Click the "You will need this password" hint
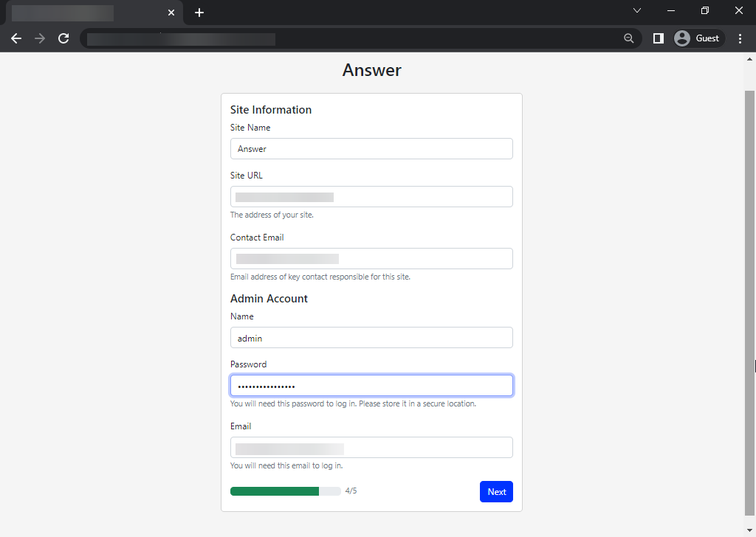756x537 pixels. coord(354,403)
